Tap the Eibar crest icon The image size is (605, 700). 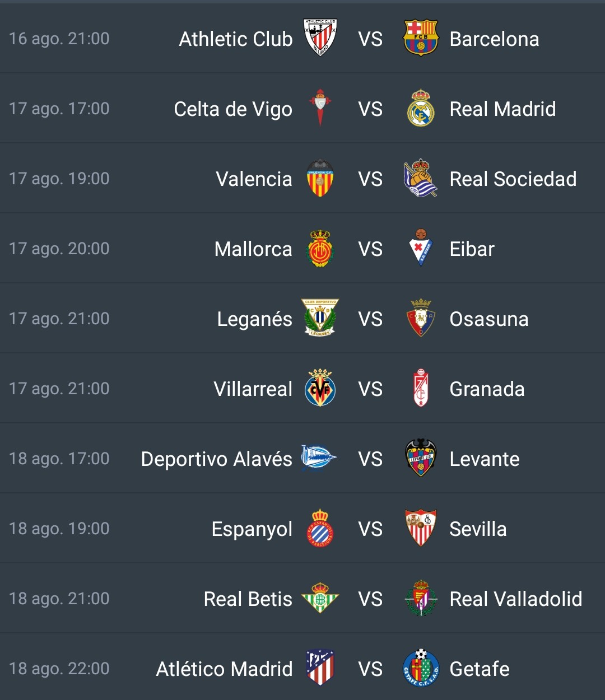421,248
